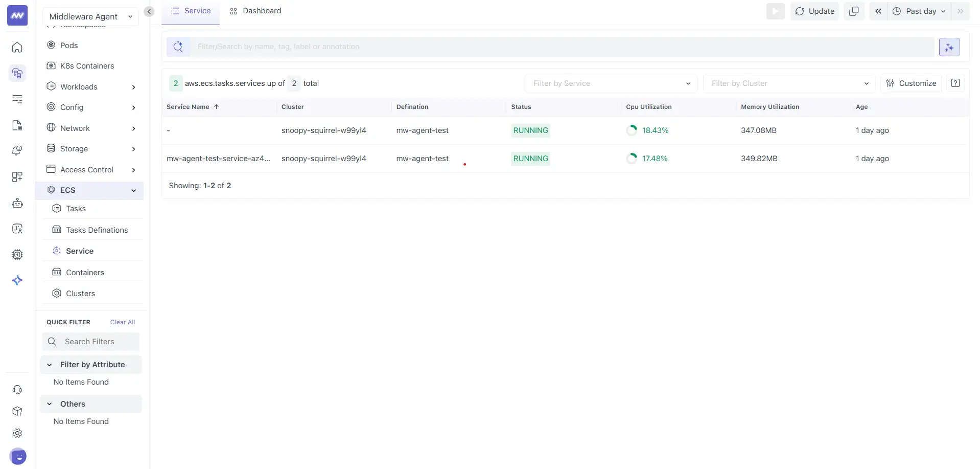Click the play button in top toolbar

click(775, 11)
